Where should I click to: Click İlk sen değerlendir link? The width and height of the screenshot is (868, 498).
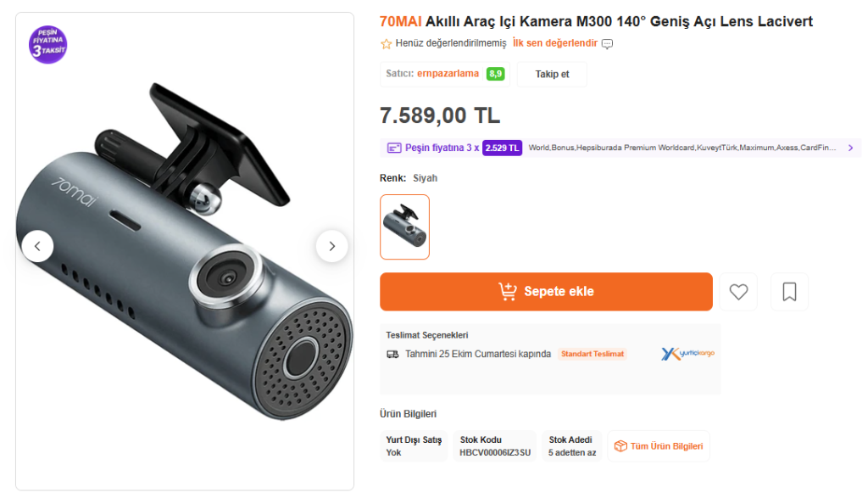pos(554,43)
